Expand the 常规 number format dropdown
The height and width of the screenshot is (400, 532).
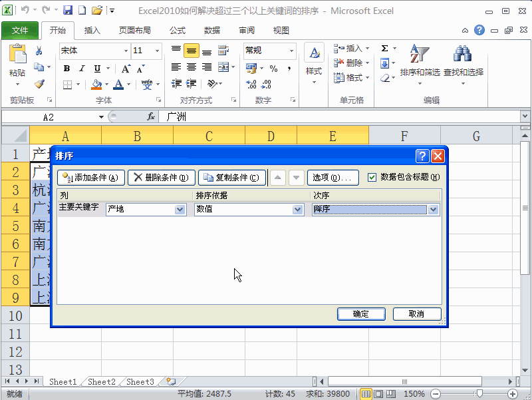coord(291,51)
